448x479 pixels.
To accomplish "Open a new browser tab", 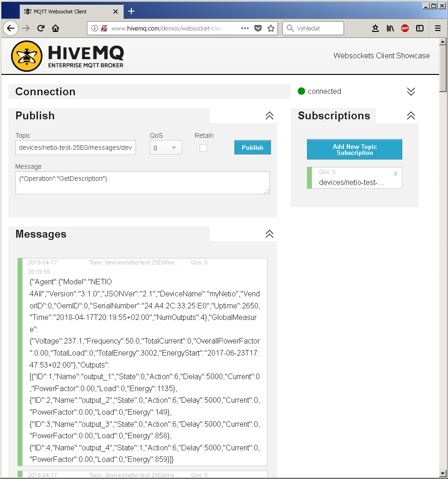I will 131,11.
